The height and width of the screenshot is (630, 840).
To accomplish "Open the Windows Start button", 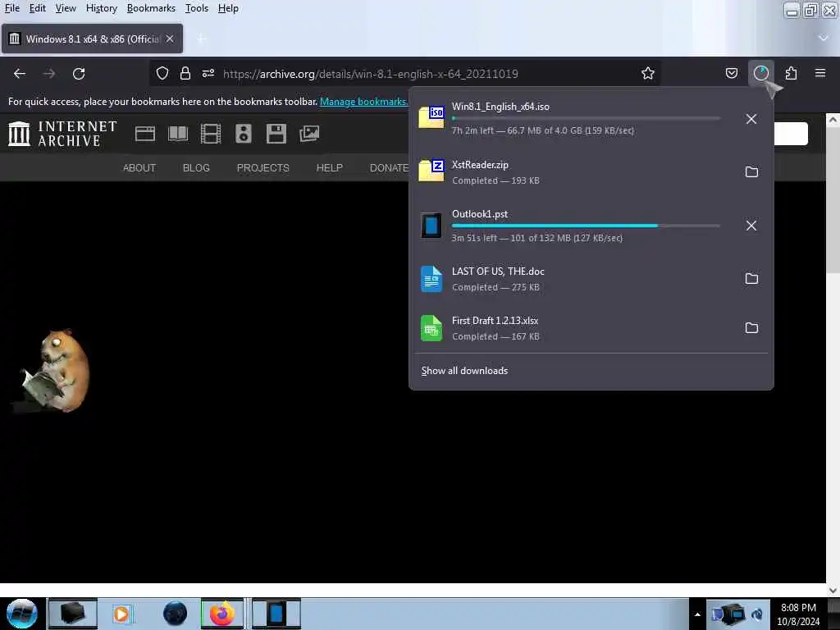I will tap(21, 614).
